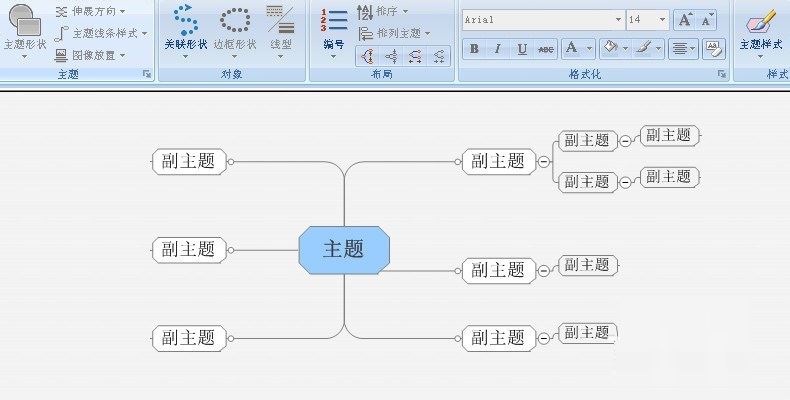Toggle strikethrough ABC formatting
The height and width of the screenshot is (400, 790).
point(546,49)
